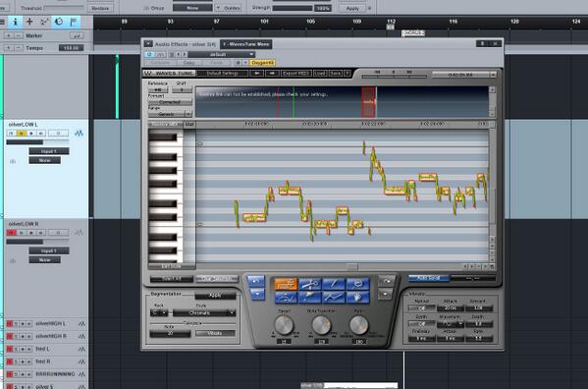
Task: Select the pencil draw tool
Action: click(x=334, y=284)
